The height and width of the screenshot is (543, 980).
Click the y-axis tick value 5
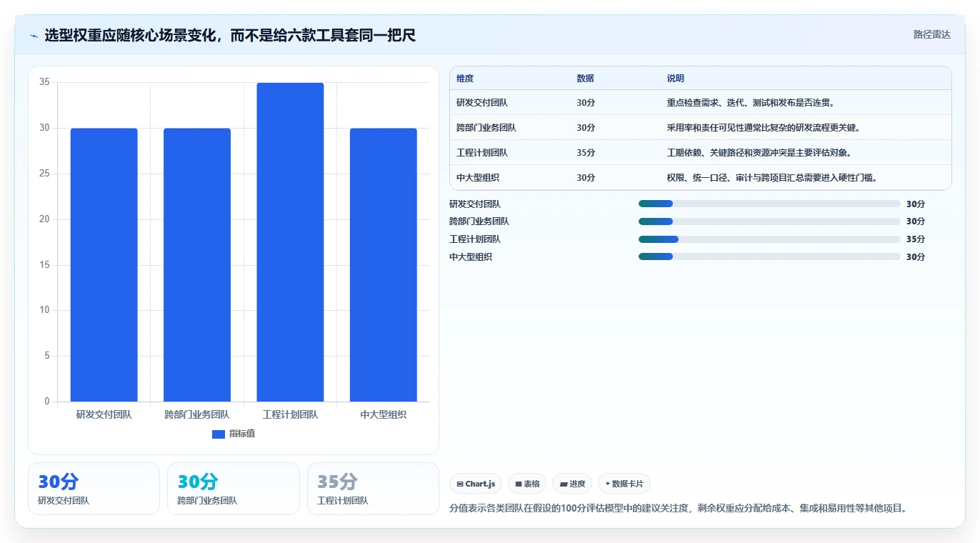[47, 356]
